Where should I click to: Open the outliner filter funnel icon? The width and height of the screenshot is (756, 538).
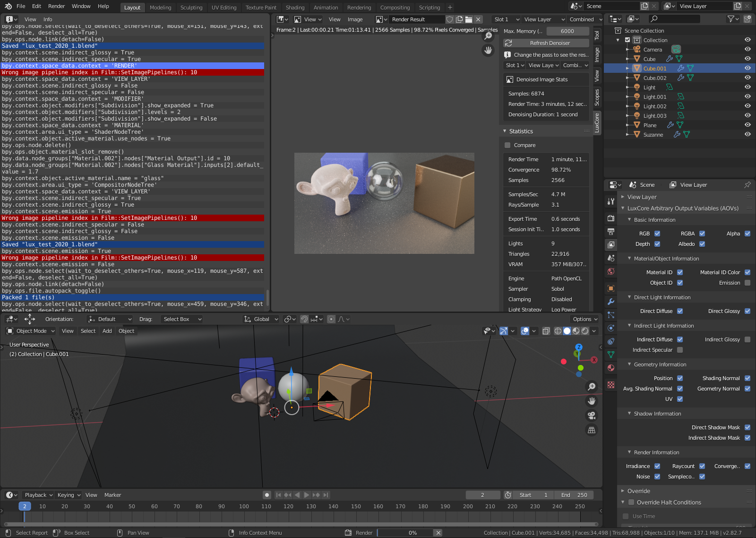732,19
